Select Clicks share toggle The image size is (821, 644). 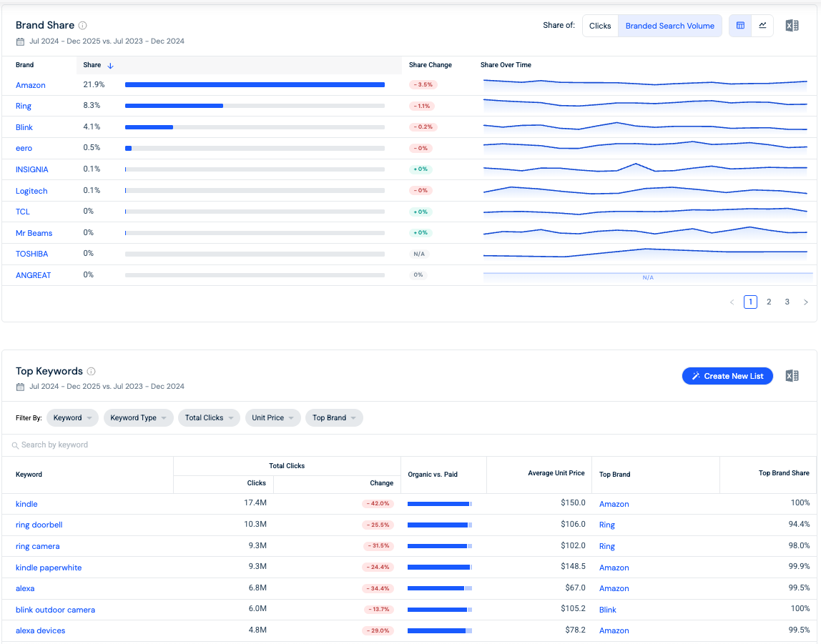click(600, 26)
